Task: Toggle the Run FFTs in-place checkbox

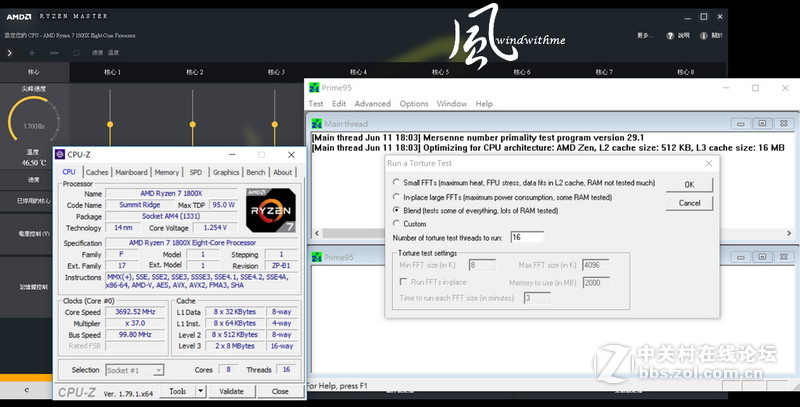Action: (x=404, y=282)
